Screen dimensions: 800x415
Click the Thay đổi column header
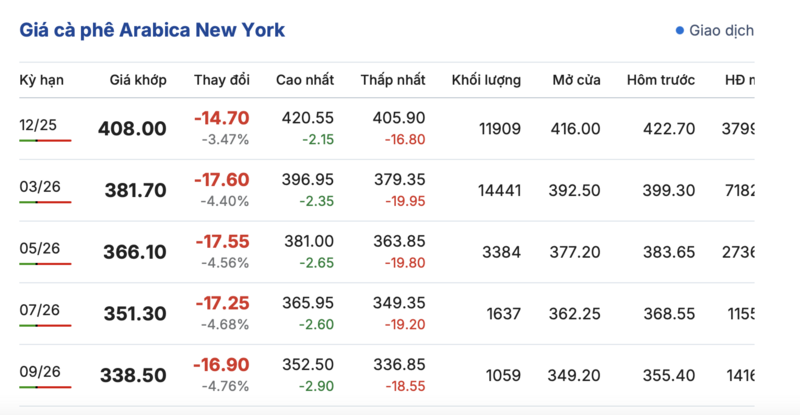(x=221, y=79)
